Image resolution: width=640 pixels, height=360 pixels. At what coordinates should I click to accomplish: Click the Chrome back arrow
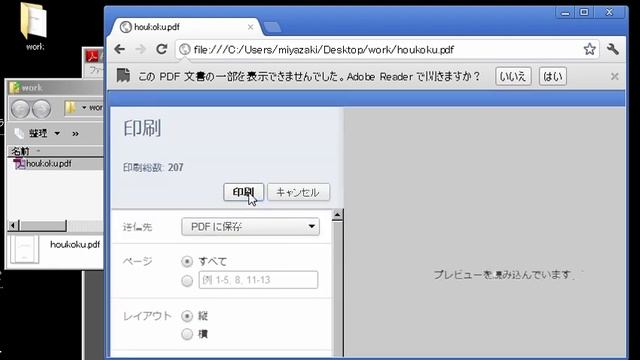(x=120, y=49)
